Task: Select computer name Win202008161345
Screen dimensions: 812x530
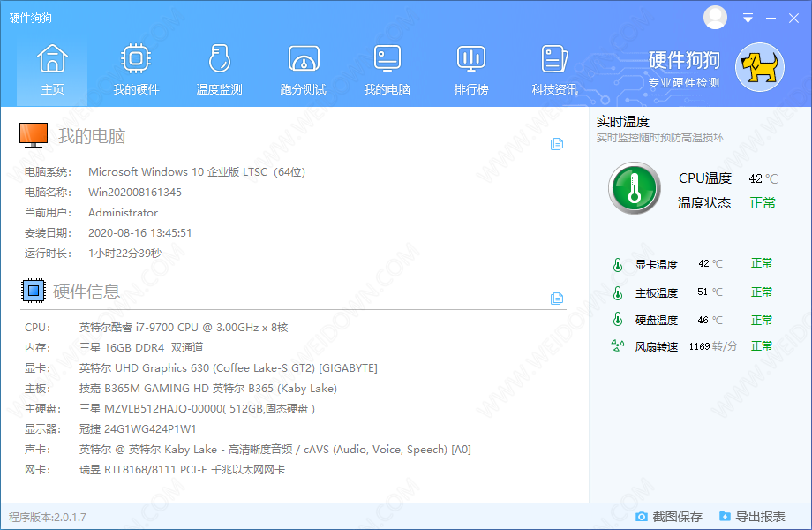Action: [135, 193]
